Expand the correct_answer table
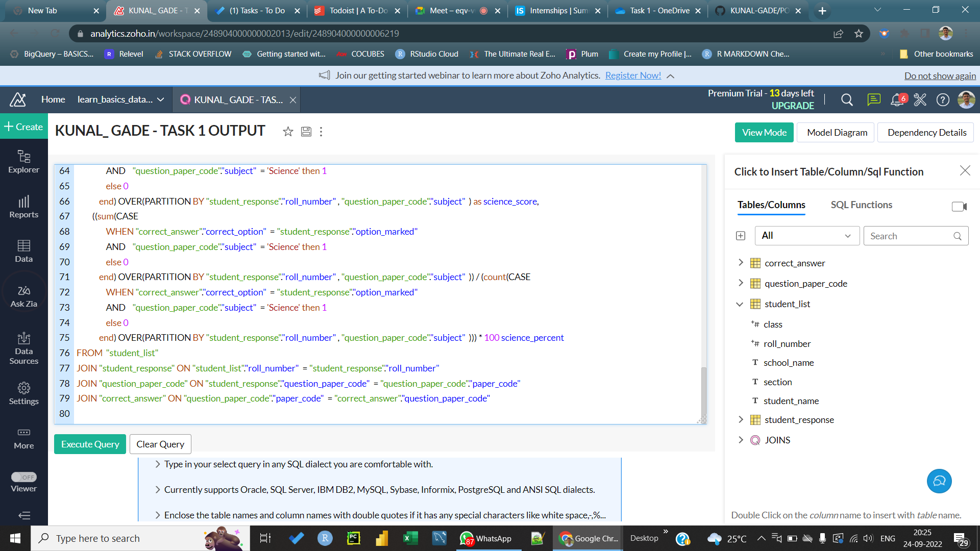The width and height of the screenshot is (980, 551). pos(741,263)
